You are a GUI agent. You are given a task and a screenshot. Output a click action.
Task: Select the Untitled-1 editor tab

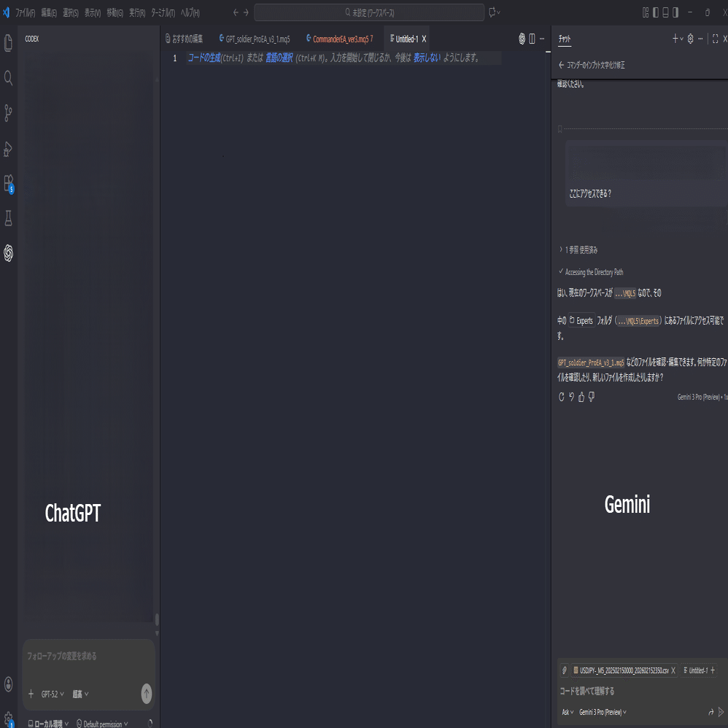click(406, 39)
